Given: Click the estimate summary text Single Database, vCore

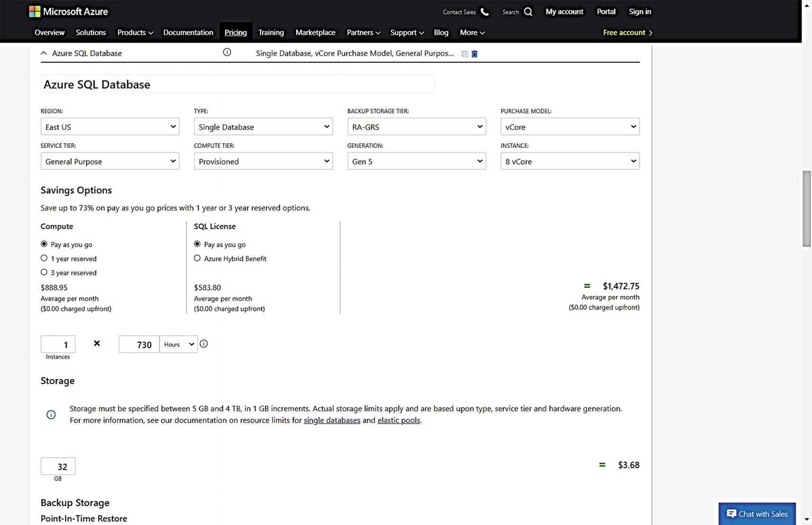Looking at the screenshot, I should click(355, 53).
